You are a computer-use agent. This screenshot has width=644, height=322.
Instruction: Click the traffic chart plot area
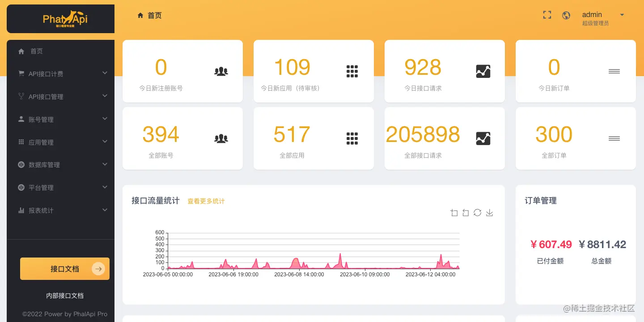coord(313,250)
